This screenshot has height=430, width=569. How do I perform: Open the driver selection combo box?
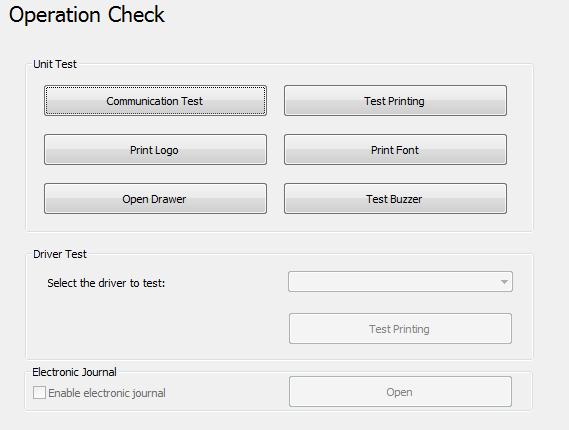click(400, 282)
